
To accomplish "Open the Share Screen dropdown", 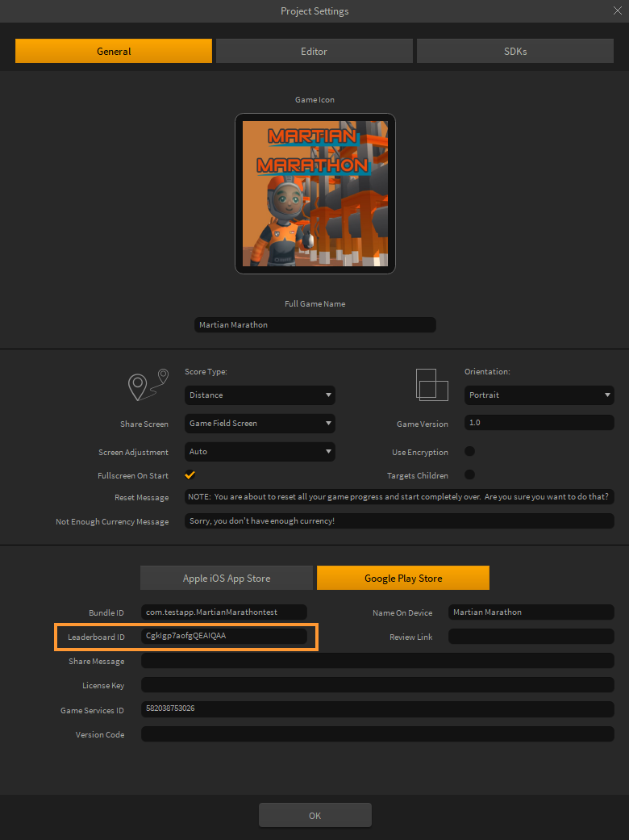I will 260,423.
